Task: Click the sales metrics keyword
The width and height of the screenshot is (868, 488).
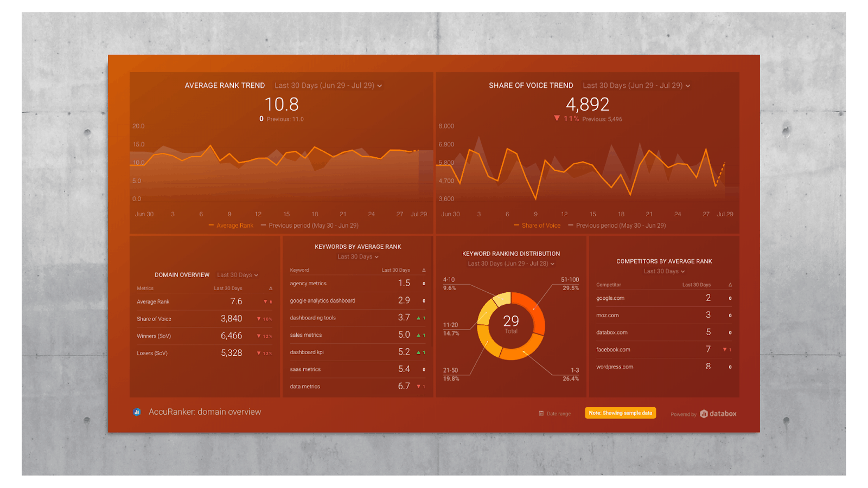Action: pyautogui.click(x=305, y=335)
